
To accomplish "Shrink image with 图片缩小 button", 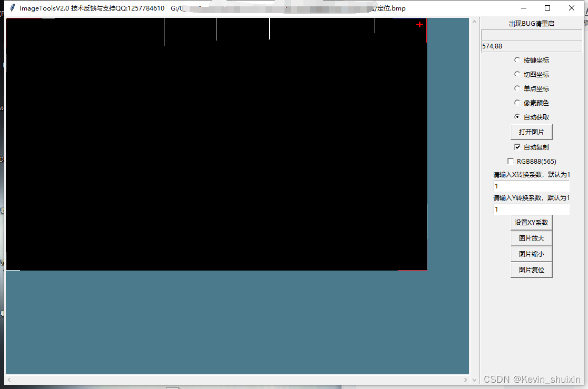I will 532,254.
